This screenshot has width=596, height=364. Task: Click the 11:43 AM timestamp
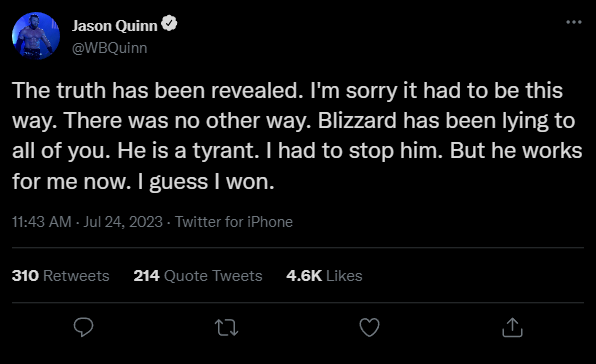pos(41,222)
